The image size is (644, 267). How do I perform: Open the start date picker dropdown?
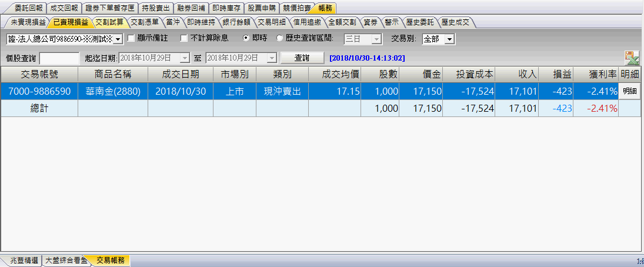185,58
